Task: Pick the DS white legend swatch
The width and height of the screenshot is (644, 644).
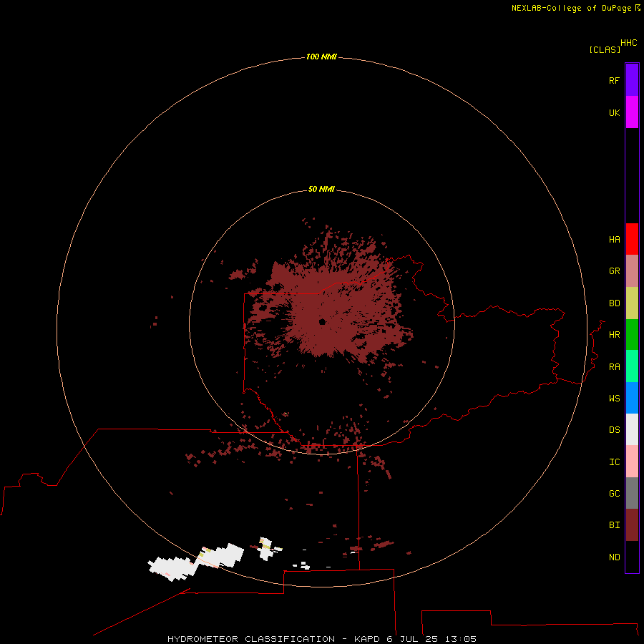Action: point(632,429)
